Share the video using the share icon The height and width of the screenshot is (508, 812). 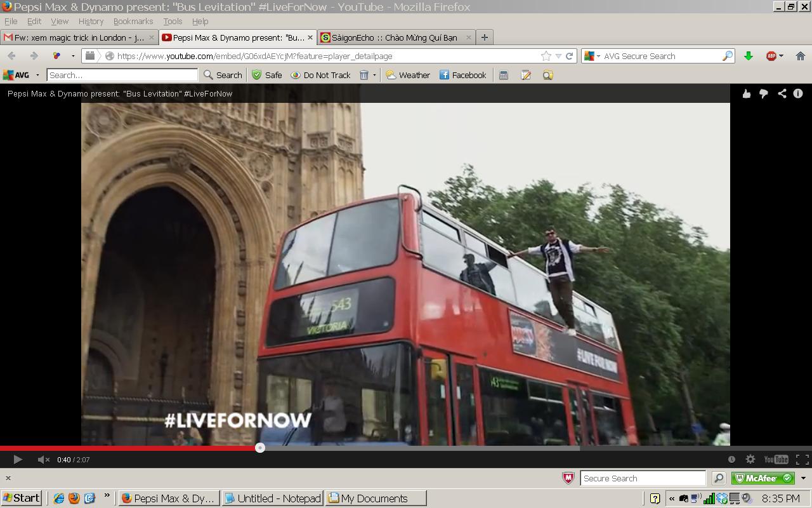pos(782,93)
